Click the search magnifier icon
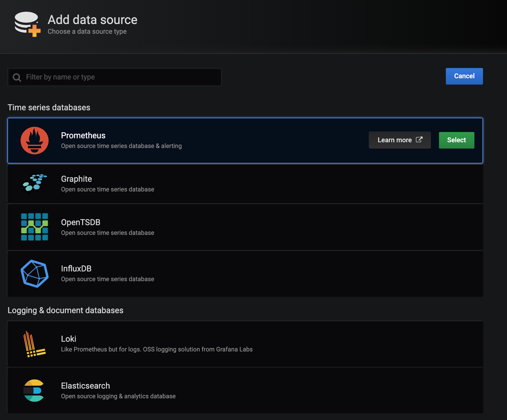507x420 pixels. click(x=17, y=77)
